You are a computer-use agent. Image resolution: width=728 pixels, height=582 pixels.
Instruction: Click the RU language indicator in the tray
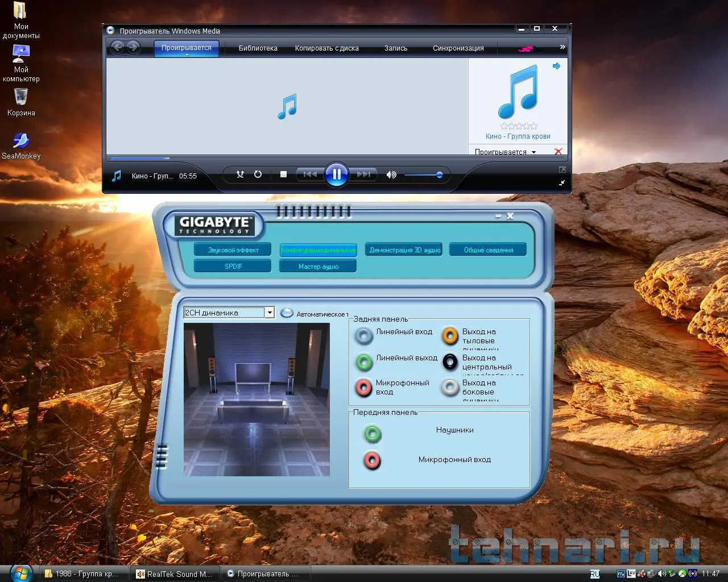point(595,574)
